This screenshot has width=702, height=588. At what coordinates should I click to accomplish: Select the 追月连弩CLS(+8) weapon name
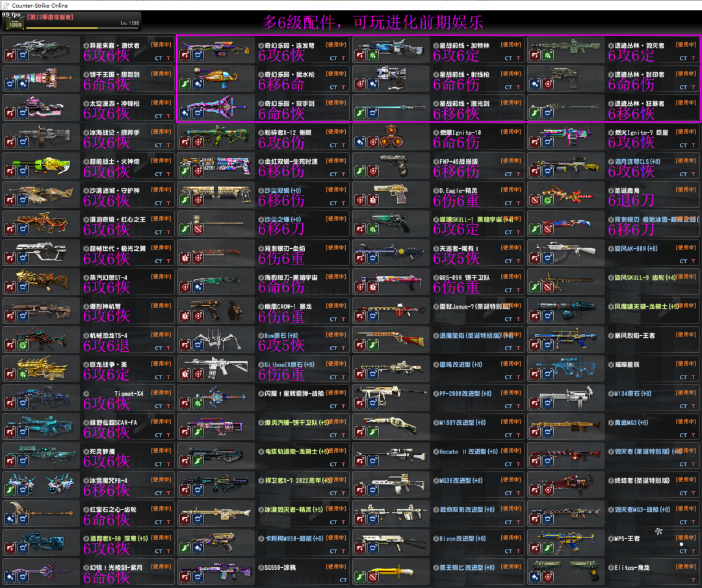[638, 162]
